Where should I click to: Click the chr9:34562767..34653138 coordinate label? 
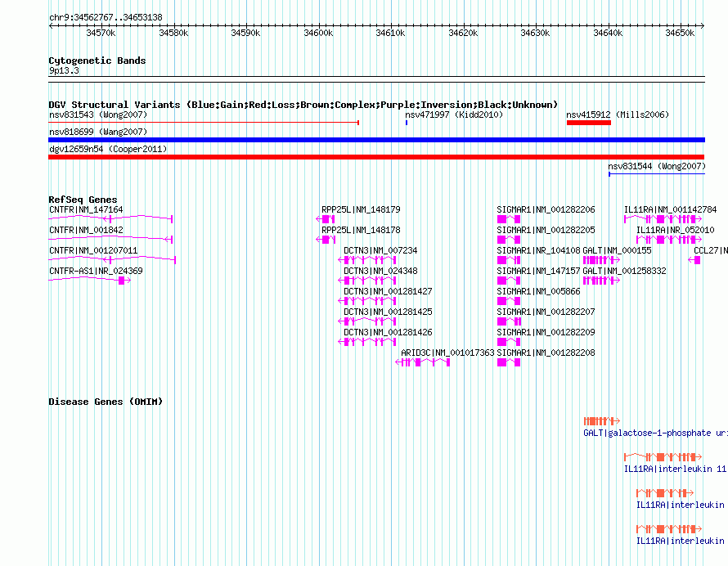(x=106, y=18)
